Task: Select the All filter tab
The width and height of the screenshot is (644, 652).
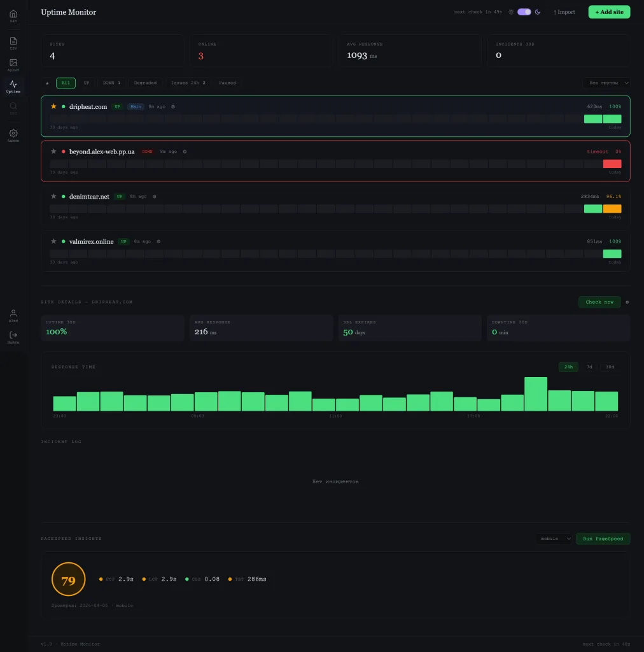Action: 66,83
